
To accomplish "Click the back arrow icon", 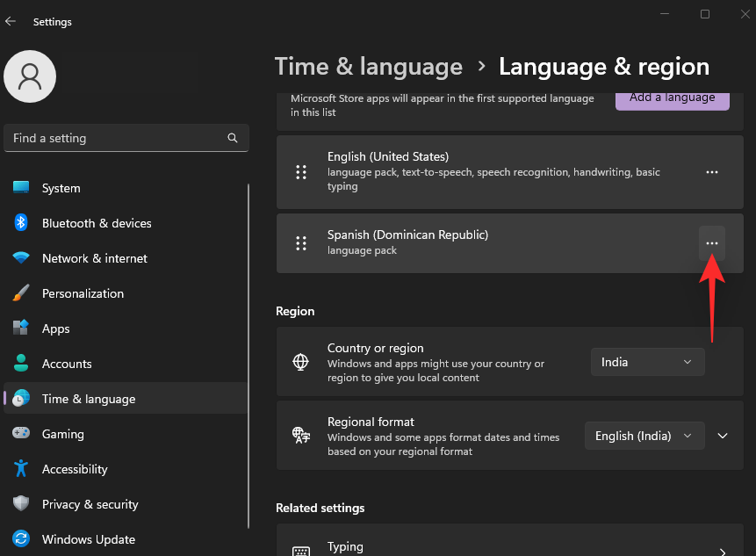I will coord(11,21).
